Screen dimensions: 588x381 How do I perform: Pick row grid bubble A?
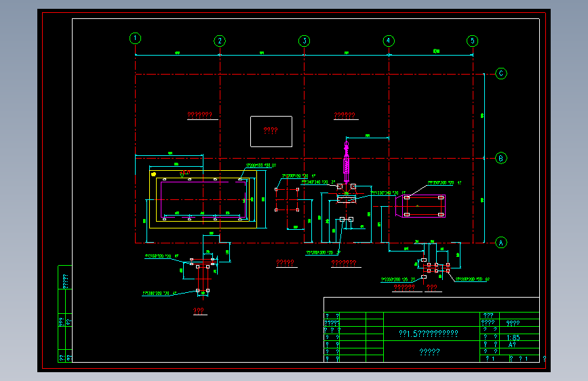(x=501, y=243)
